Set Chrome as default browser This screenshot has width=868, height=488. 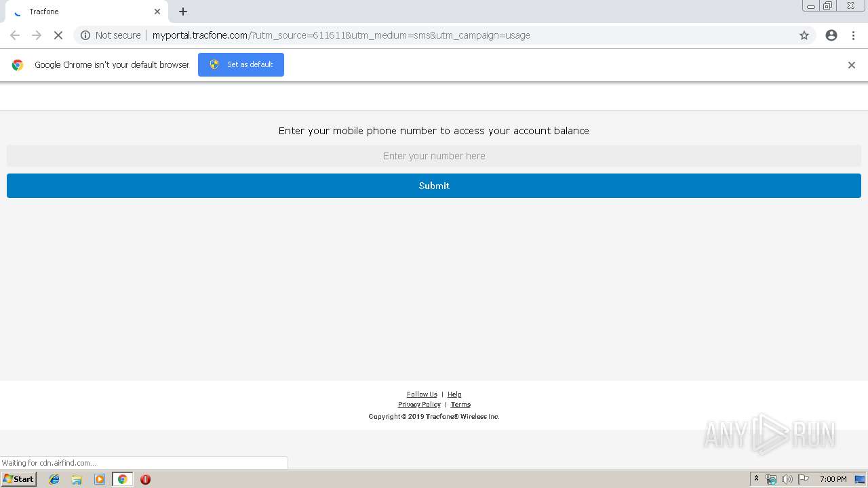pyautogui.click(x=241, y=64)
